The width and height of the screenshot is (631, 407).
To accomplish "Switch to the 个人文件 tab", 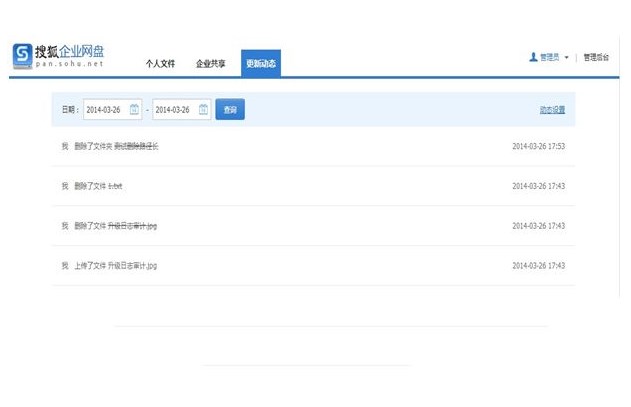I will [x=160, y=64].
